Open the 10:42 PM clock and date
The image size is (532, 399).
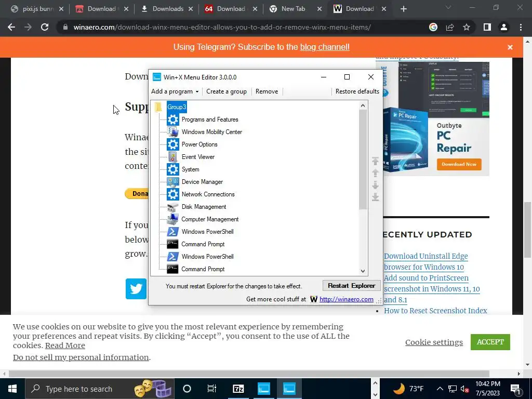(487, 389)
